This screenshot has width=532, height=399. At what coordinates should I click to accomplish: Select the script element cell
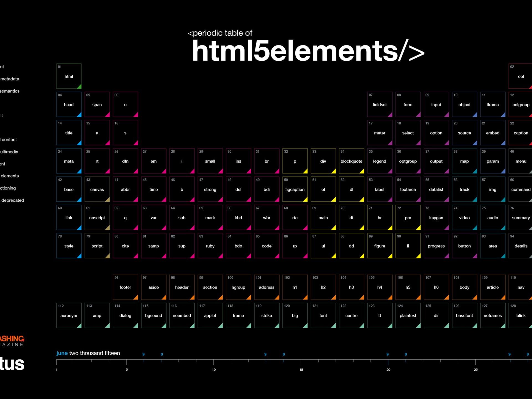pyautogui.click(x=97, y=246)
